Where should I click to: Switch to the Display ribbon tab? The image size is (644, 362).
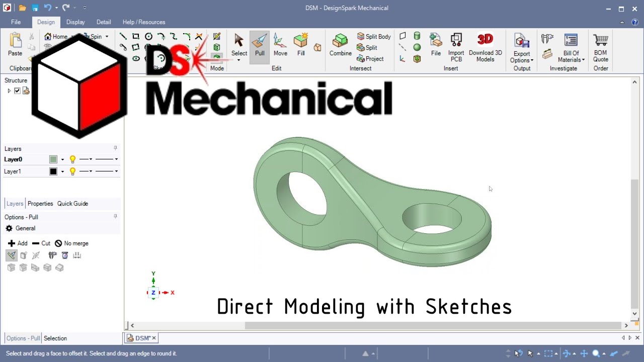75,22
